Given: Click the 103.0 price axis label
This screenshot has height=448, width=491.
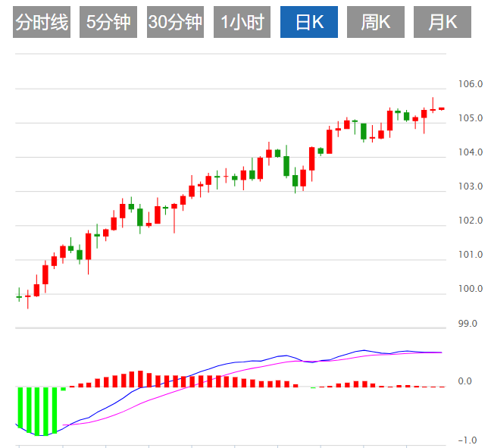Looking at the screenshot, I should point(471,186).
